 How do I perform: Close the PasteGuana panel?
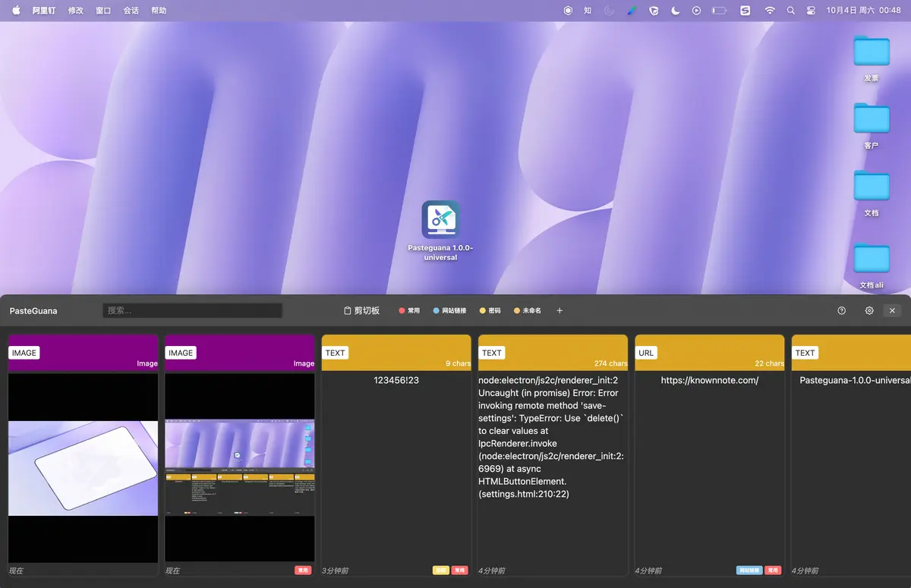[x=892, y=310]
